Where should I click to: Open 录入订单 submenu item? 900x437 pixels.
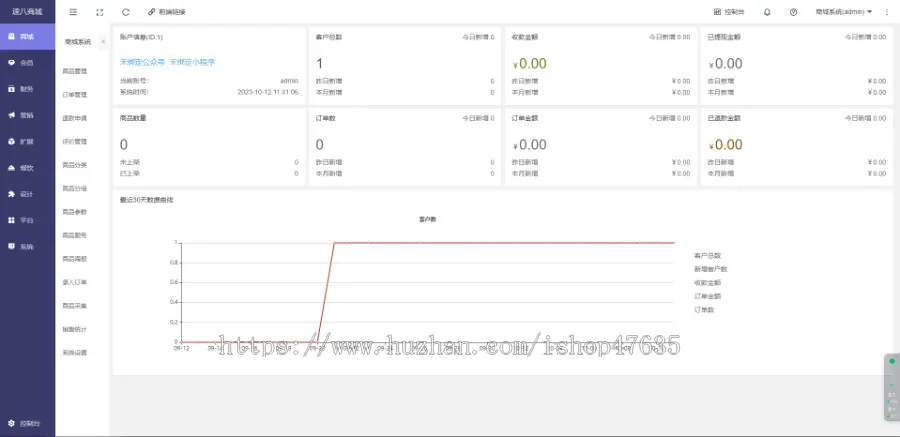pyautogui.click(x=75, y=283)
